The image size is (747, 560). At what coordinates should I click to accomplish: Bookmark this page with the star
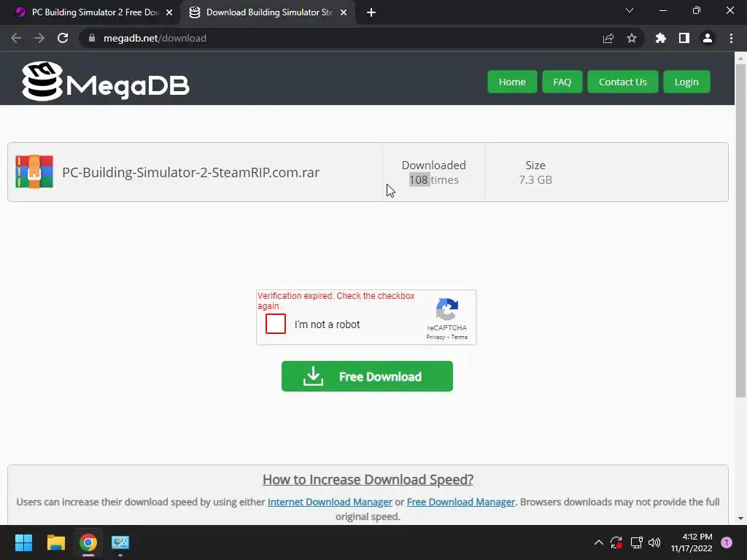click(632, 38)
